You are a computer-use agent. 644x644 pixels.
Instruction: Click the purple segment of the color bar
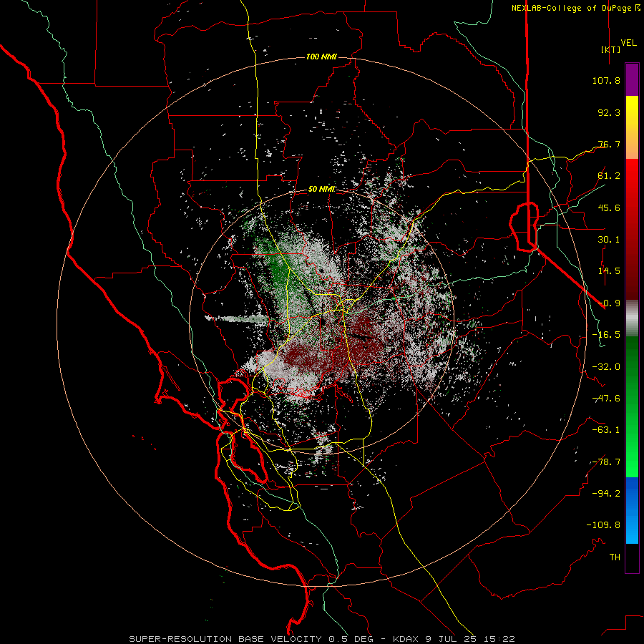[x=632, y=79]
